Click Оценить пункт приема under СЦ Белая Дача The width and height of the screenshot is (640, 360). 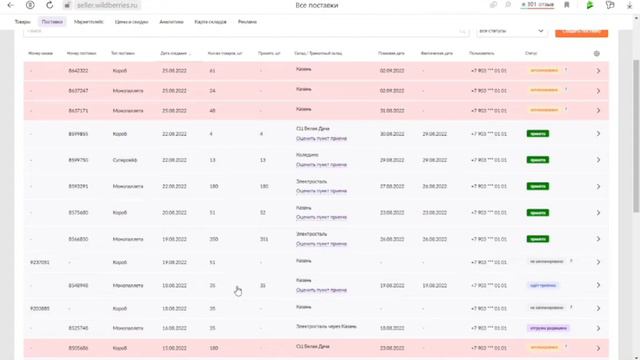click(321, 139)
